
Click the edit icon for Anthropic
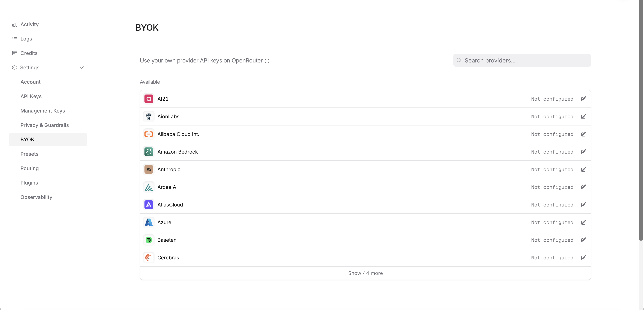coord(583,170)
